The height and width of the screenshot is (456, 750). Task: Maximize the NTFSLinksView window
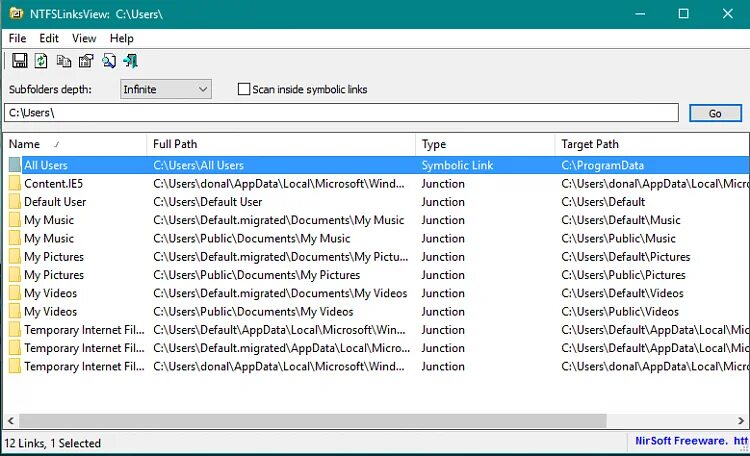click(684, 13)
